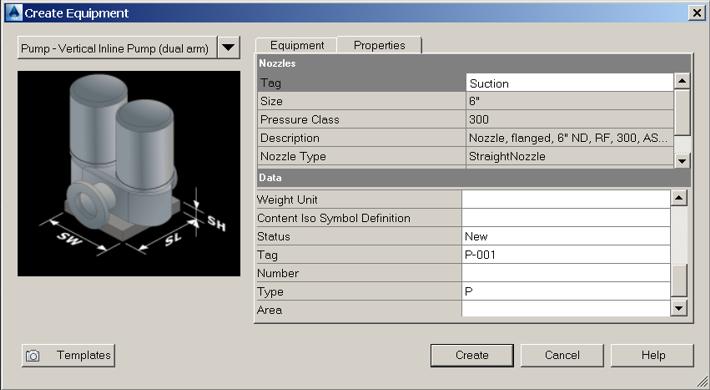Viewport: 710px width, 390px height.
Task: Click the Type field showing P
Action: [x=566, y=291]
